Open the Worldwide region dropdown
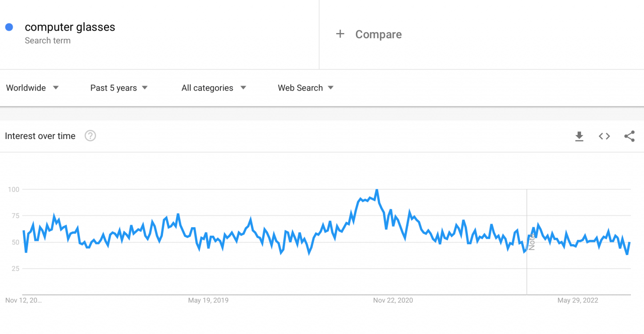This screenshot has height=334, width=644. point(32,88)
